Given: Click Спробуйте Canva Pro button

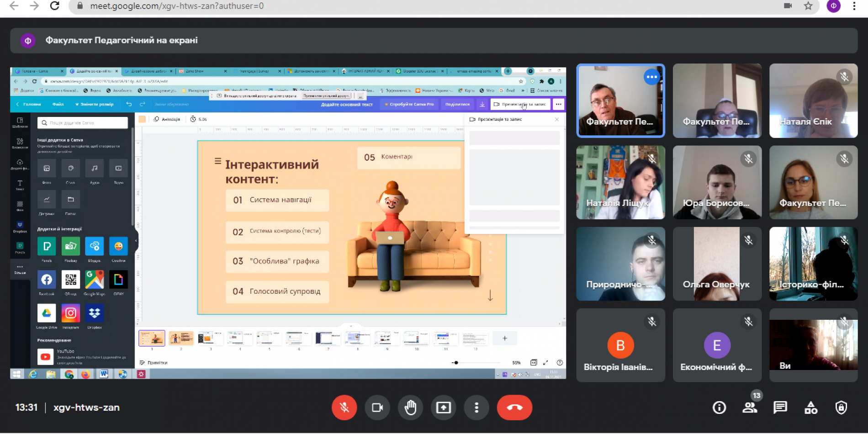Looking at the screenshot, I should 409,104.
